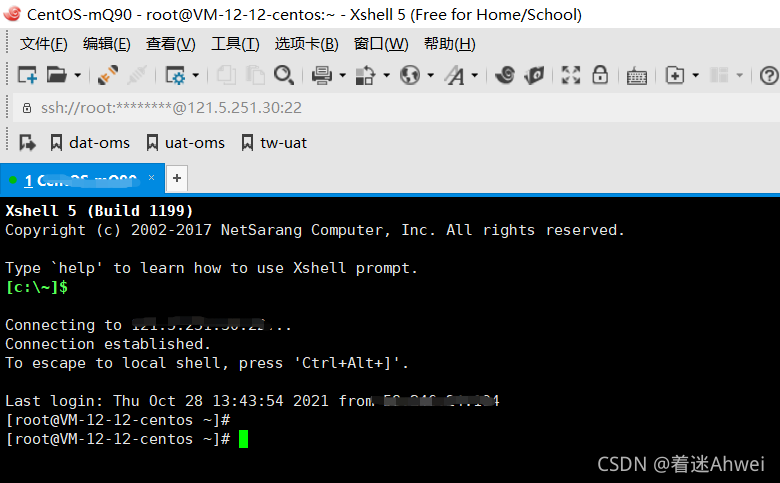Click the Font 'A' icon
Screen dimensions: 780x483
coord(455,76)
